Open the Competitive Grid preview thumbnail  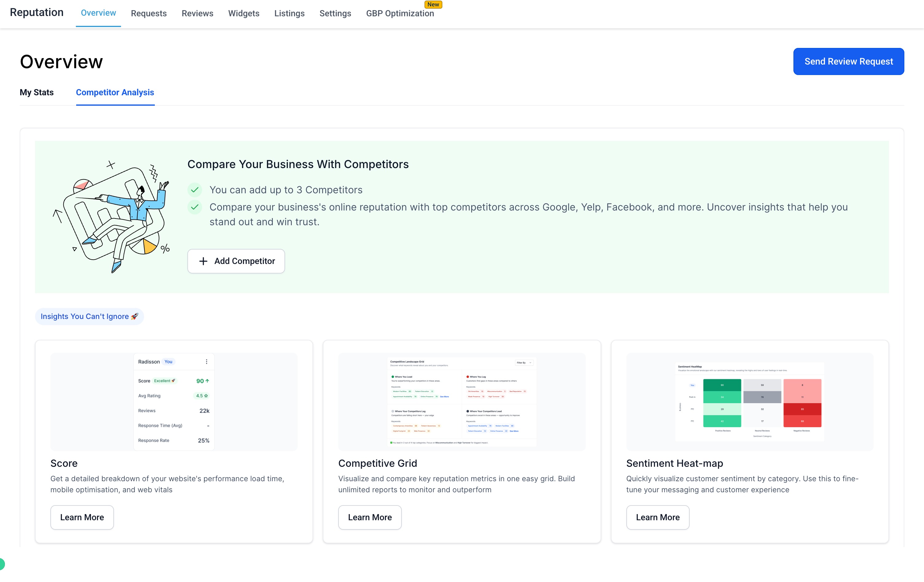[x=462, y=402]
